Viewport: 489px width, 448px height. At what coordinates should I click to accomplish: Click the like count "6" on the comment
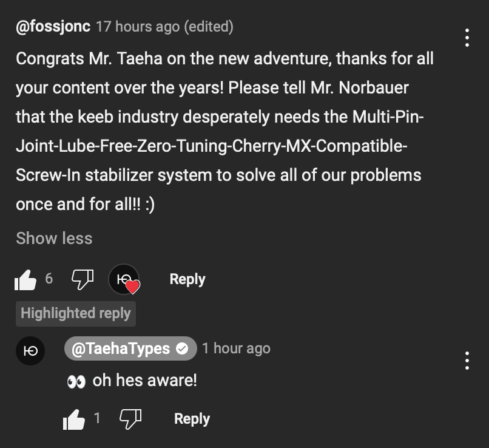49,279
